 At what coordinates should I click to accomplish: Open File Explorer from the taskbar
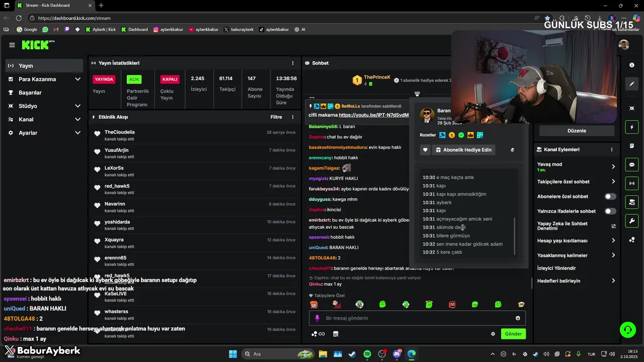pos(323,354)
